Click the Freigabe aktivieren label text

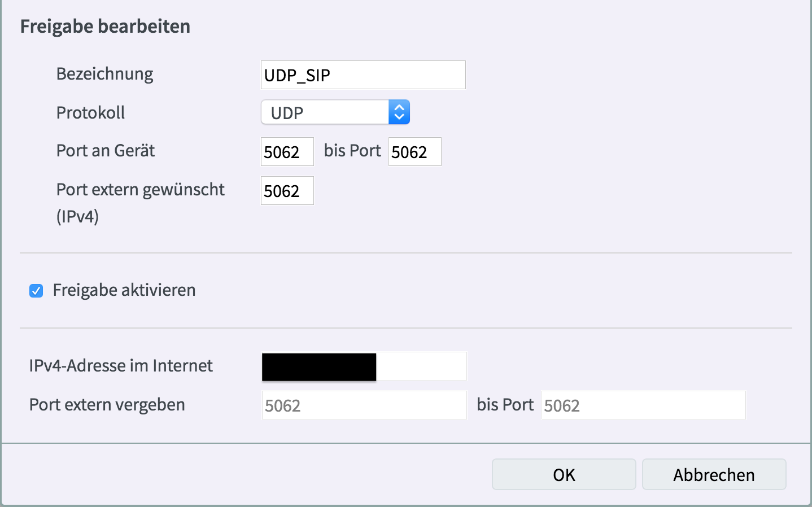coord(124,290)
